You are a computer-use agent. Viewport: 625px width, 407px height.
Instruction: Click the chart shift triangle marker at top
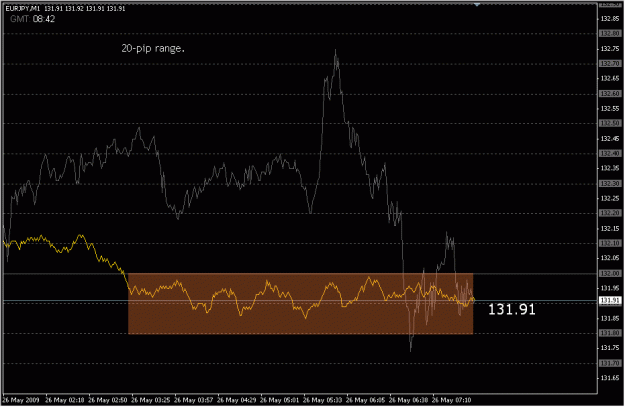477,4
